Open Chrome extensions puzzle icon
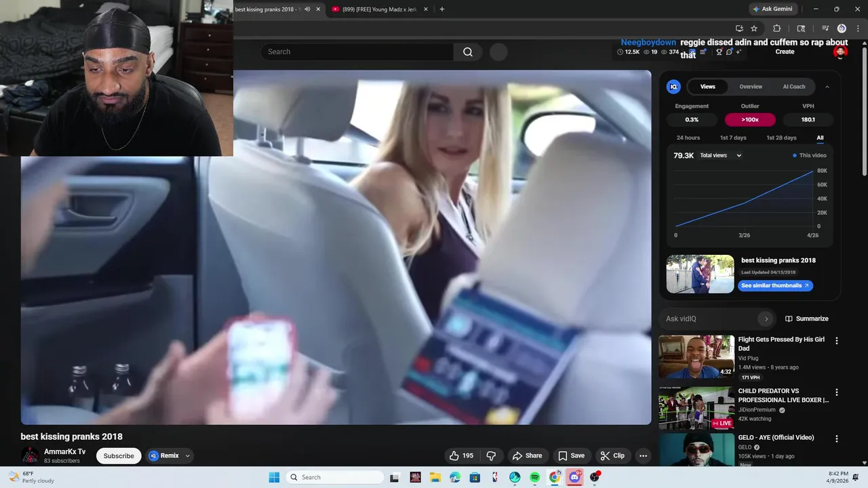This screenshot has width=868, height=488. [x=777, y=28]
